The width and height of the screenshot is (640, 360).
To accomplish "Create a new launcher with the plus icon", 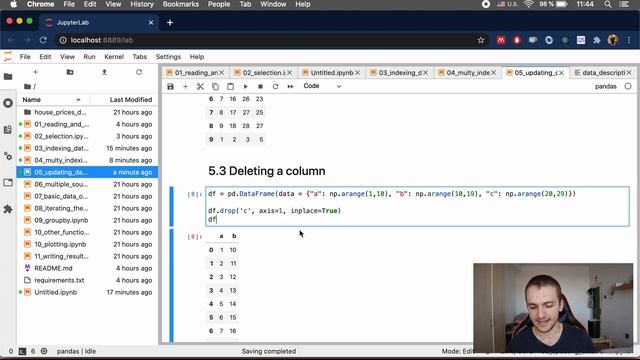I will tap(35, 72).
